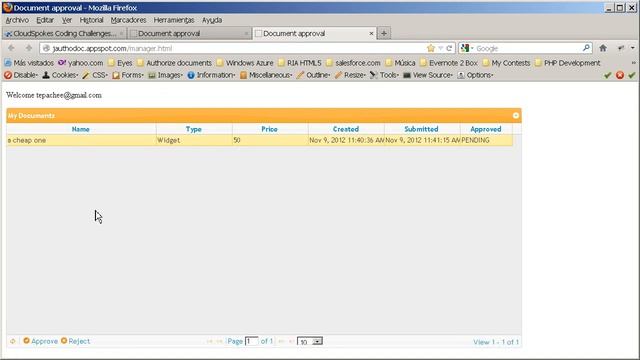Open the Windows Azure bookmark folder

[x=245, y=63]
